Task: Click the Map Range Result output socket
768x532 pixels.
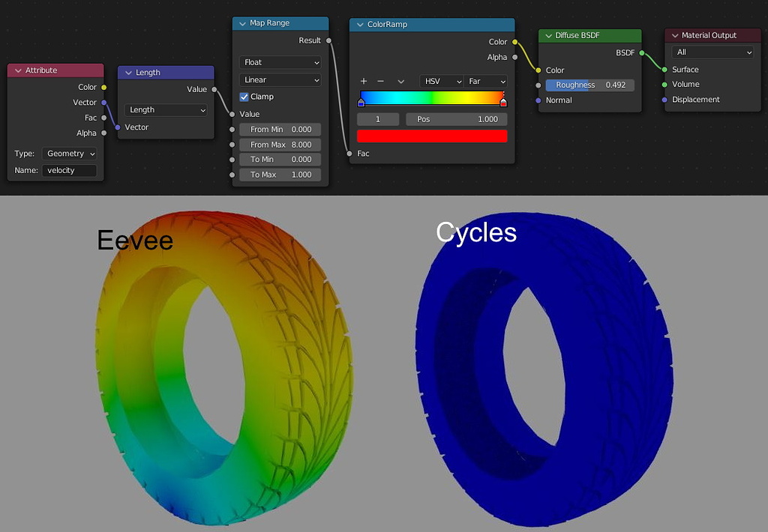Action: 328,40
